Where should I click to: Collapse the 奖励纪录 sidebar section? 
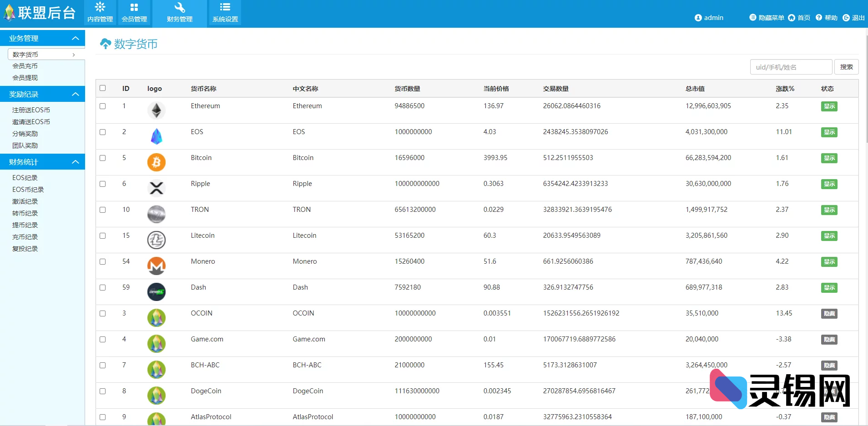pyautogui.click(x=76, y=94)
